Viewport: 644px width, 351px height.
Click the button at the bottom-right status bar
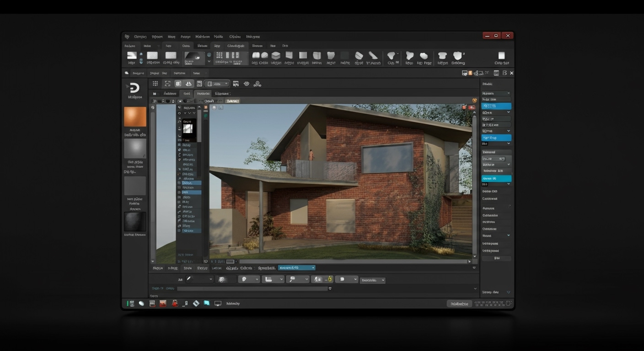[x=459, y=303]
